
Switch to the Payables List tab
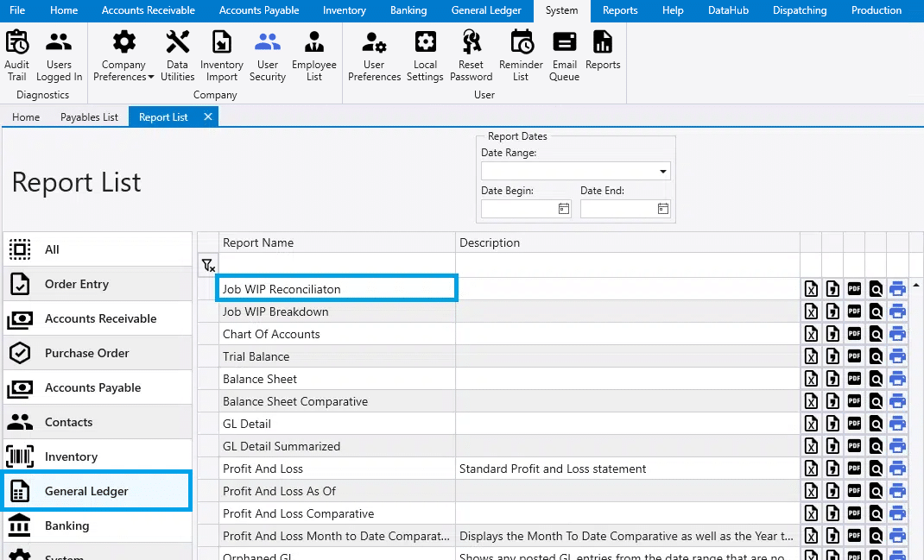click(x=89, y=117)
